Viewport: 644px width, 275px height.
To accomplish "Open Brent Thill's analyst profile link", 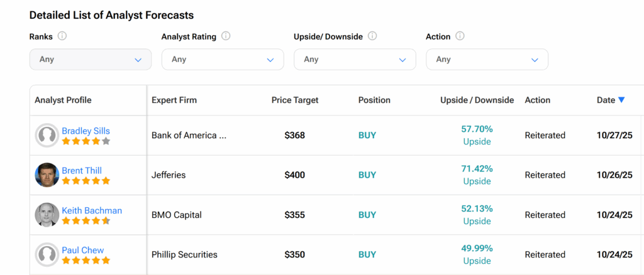I will (82, 170).
